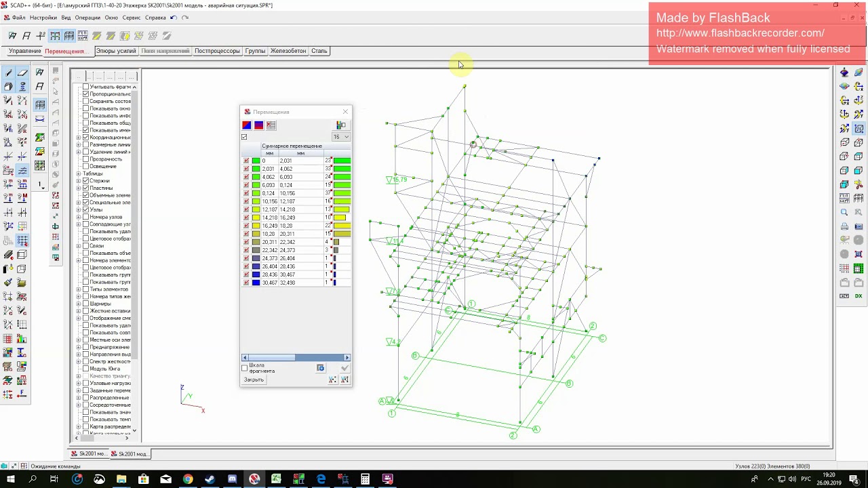This screenshot has height=488, width=868.
Task: Toggle the Пропорциональное checkbox in filter tree
Action: click(86, 94)
